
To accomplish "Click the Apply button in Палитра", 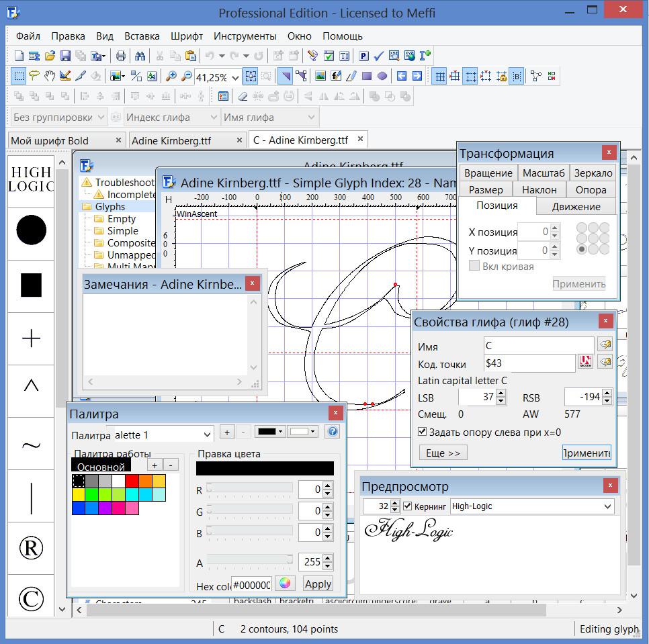I will [x=318, y=584].
